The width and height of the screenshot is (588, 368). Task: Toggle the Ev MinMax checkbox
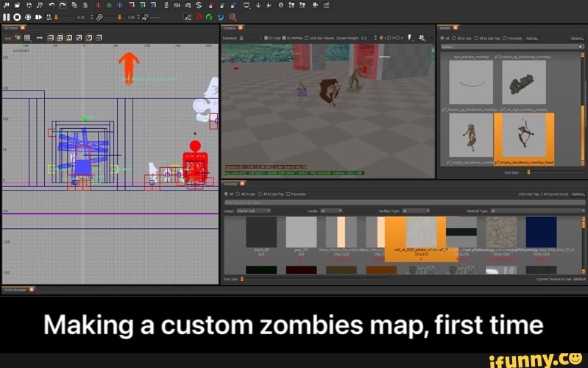point(284,38)
